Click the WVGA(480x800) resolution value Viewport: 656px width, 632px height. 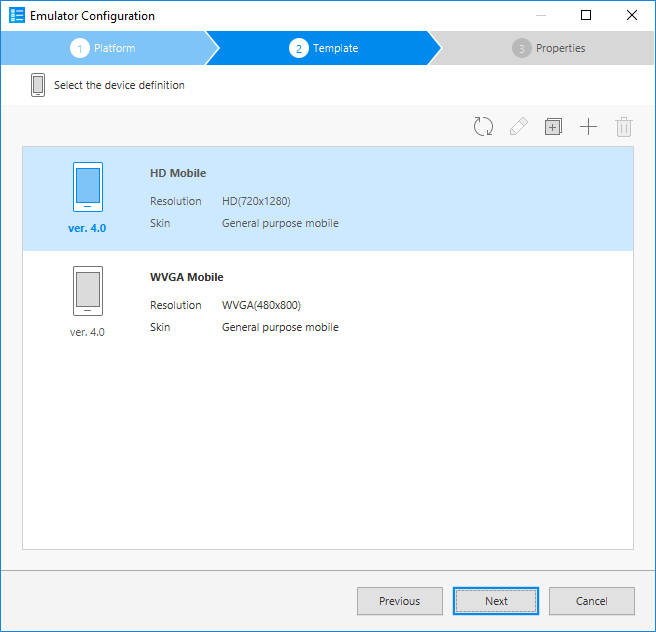coord(261,306)
